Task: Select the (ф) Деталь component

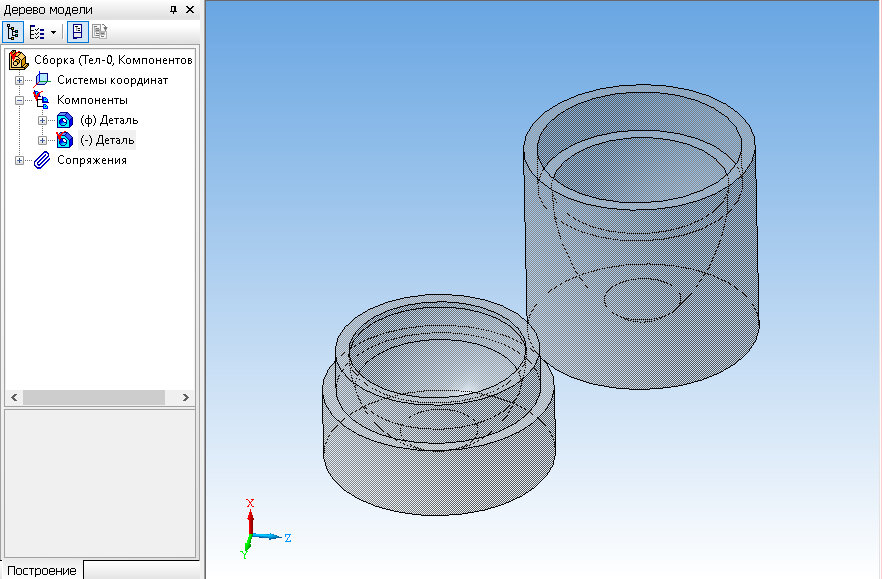Action: (x=109, y=120)
